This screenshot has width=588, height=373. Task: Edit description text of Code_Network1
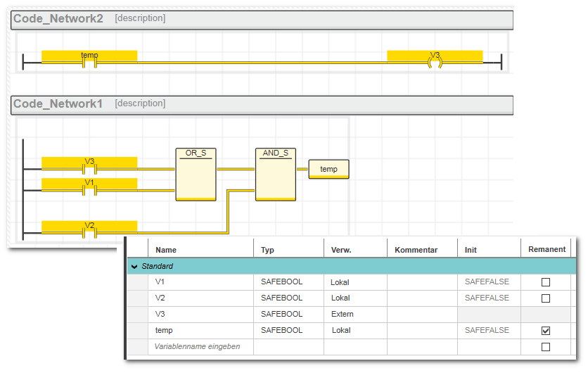(x=140, y=103)
